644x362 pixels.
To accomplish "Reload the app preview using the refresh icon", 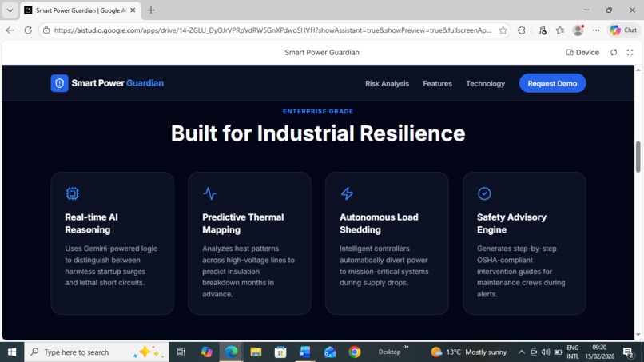I will [x=614, y=52].
